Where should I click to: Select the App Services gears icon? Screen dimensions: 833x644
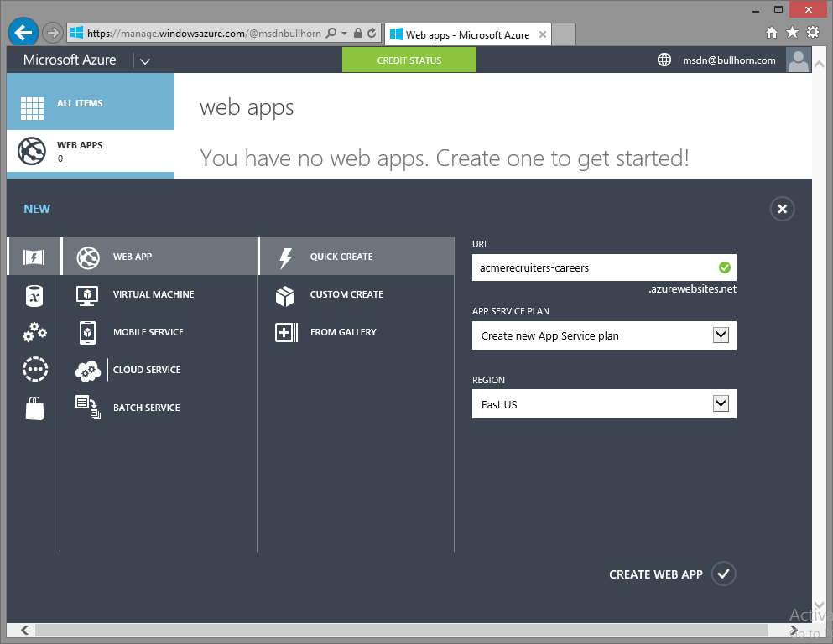[35, 332]
